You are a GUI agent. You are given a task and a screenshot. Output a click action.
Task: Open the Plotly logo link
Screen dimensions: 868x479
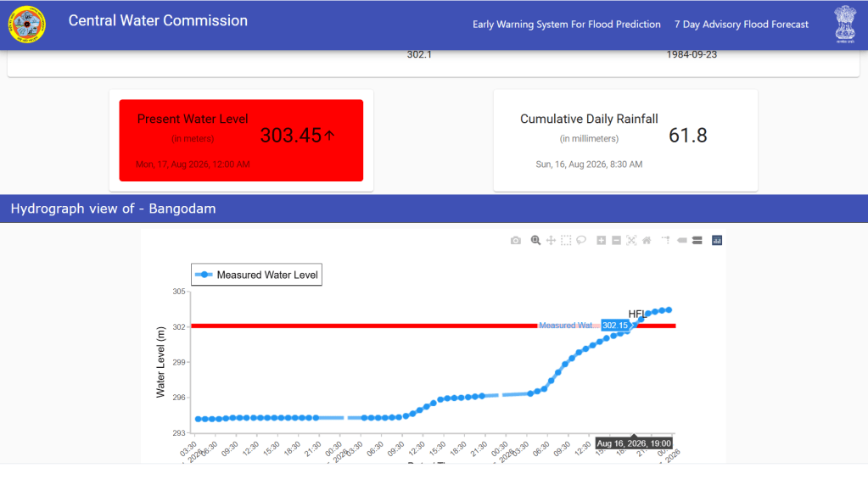pos(717,240)
